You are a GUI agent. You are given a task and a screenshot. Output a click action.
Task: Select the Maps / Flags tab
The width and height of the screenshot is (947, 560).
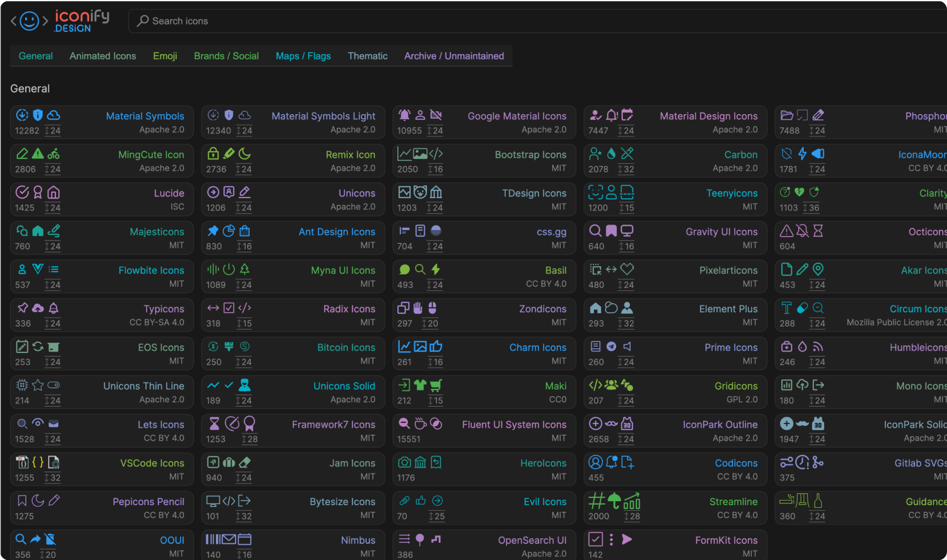303,56
